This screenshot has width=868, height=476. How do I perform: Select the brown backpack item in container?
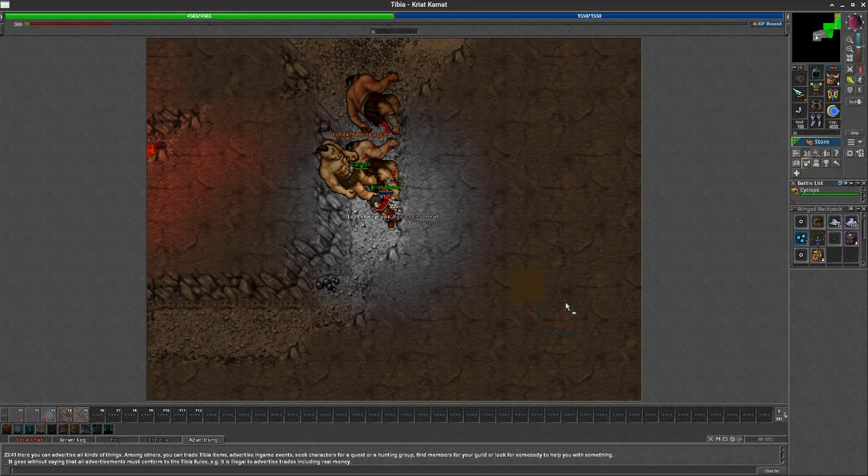pos(818,256)
